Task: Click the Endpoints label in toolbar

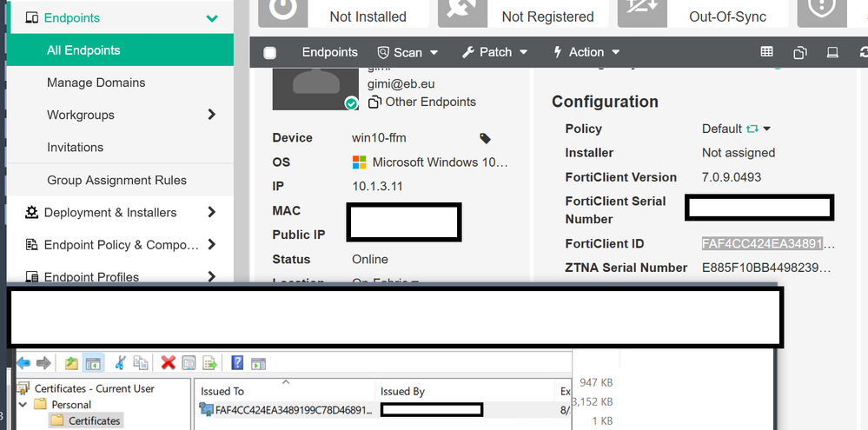Action: 330,52
